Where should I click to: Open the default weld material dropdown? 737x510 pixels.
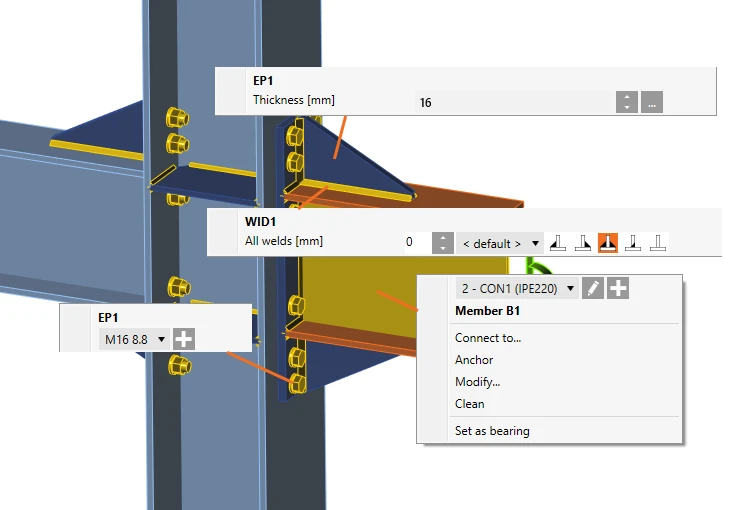(500, 243)
